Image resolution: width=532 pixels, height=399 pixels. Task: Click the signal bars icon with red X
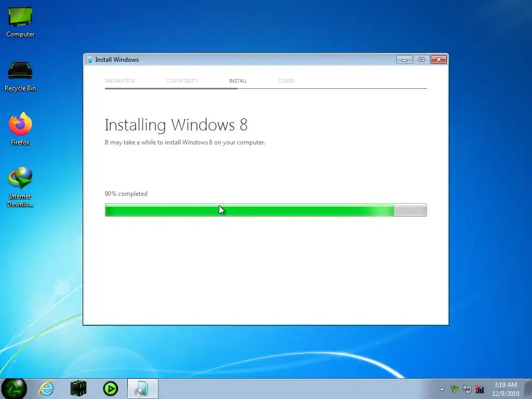pos(480,389)
